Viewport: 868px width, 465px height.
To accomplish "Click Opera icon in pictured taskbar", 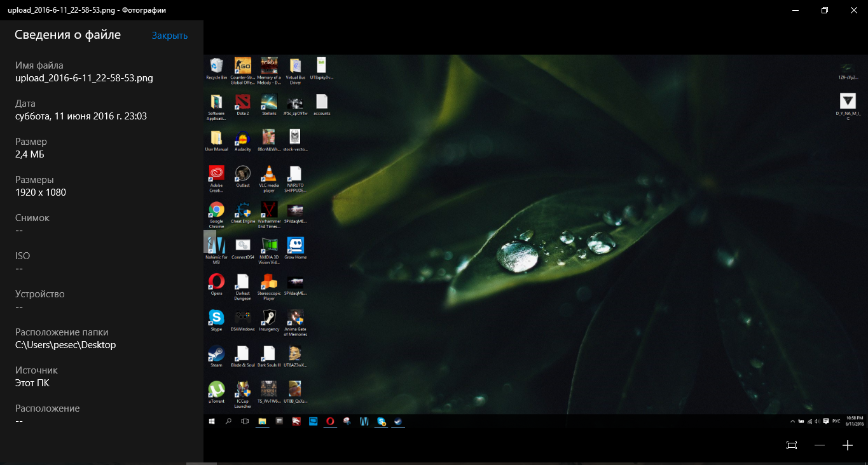I will pyautogui.click(x=330, y=421).
